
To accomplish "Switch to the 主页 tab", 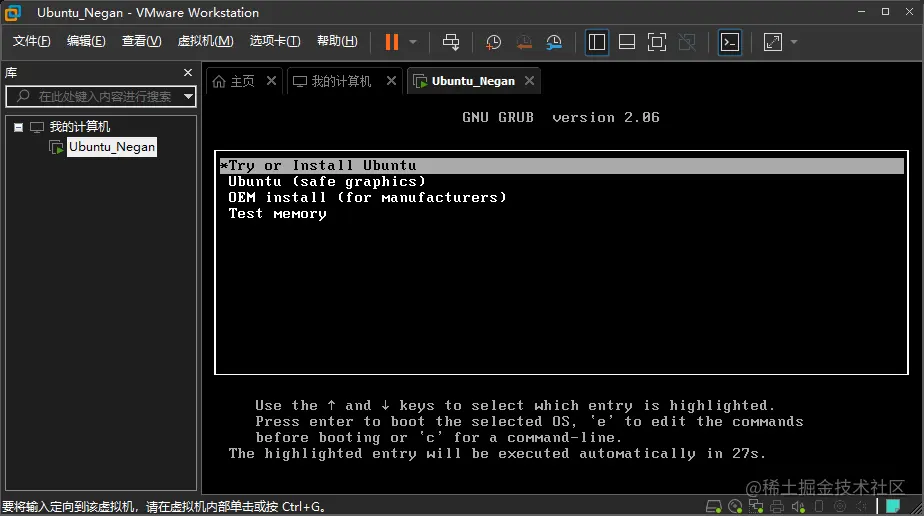I will pos(242,81).
